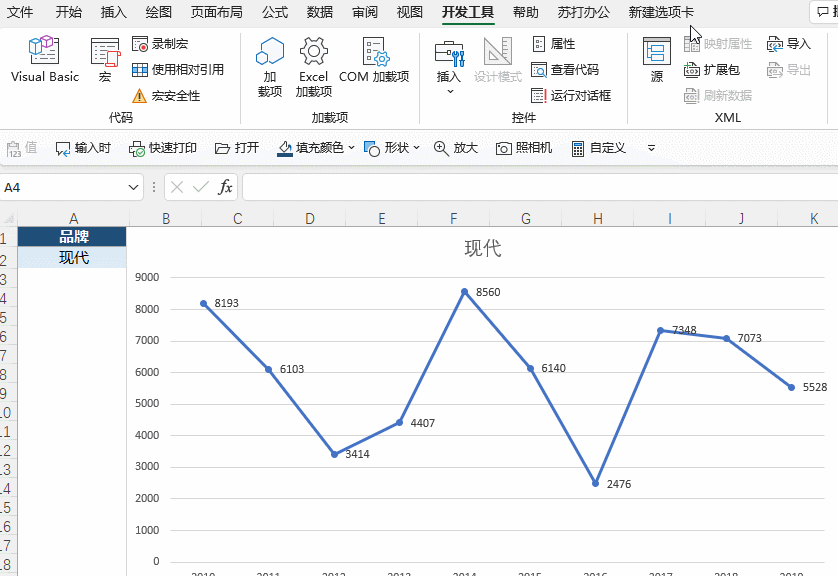Open the 宏 macros dialog
838x576 pixels.
click(105, 60)
